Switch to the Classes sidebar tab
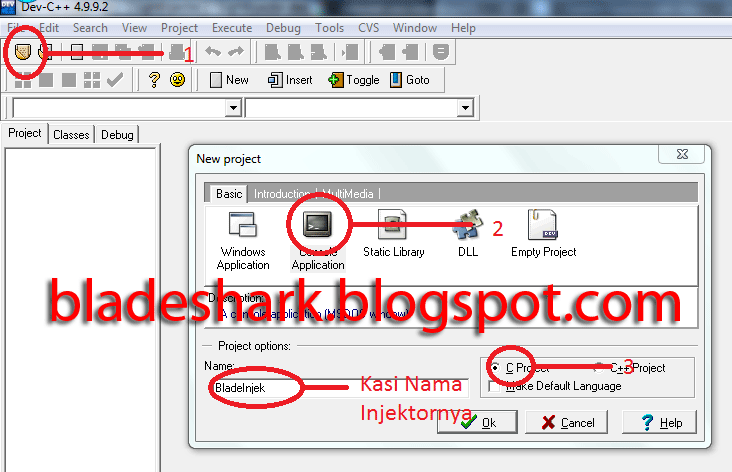 pos(71,135)
